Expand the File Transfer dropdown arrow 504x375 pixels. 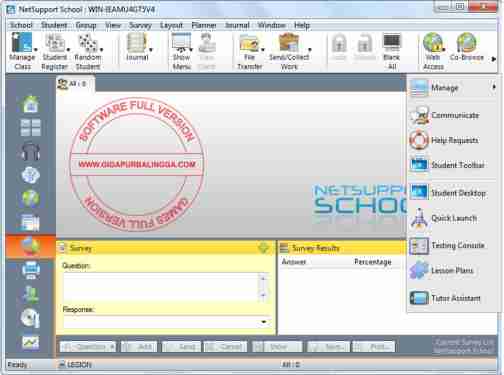pyautogui.click(x=263, y=50)
